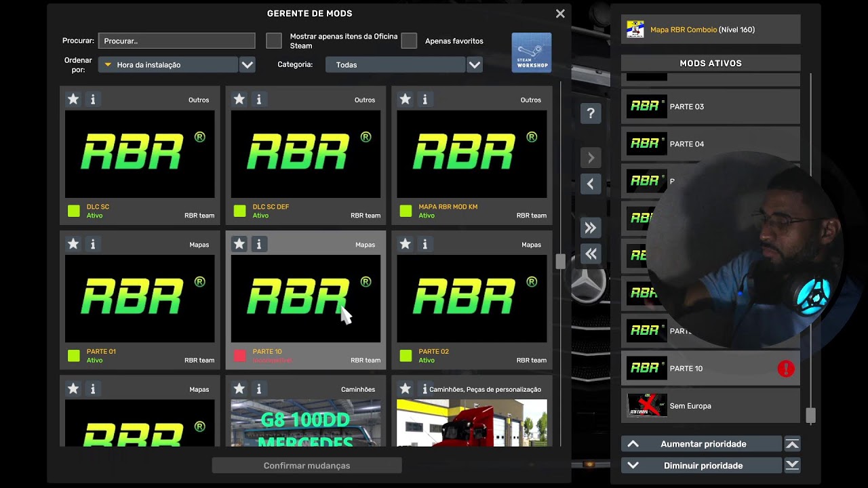Favorite the PARTE 01 mod star

pos(73,244)
